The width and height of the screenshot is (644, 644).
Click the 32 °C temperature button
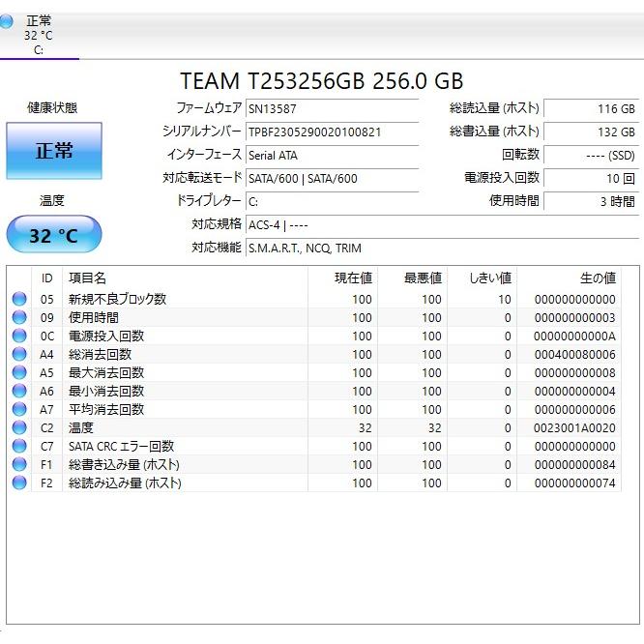54,235
